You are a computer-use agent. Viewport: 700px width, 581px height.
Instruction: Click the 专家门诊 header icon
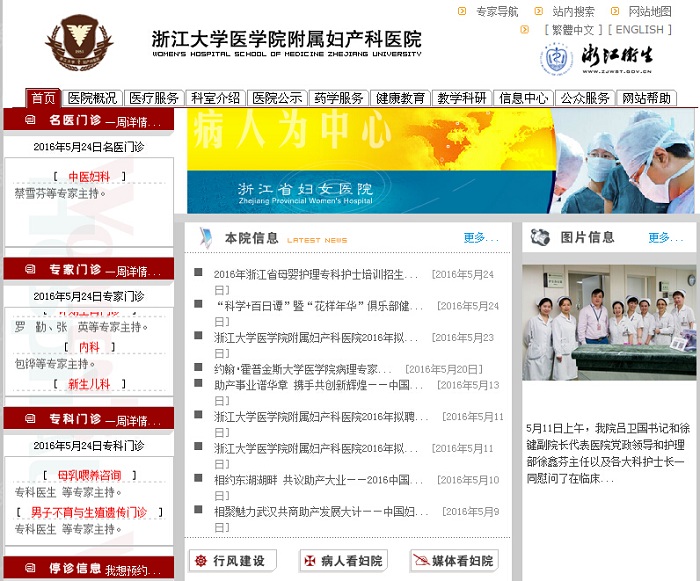pos(30,269)
